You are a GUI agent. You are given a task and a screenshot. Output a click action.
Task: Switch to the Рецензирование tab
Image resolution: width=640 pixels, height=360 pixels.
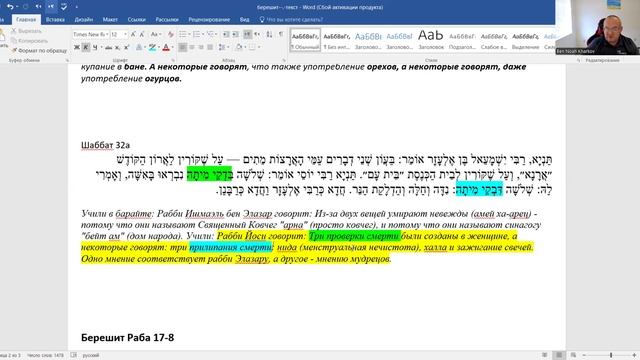pyautogui.click(x=209, y=20)
